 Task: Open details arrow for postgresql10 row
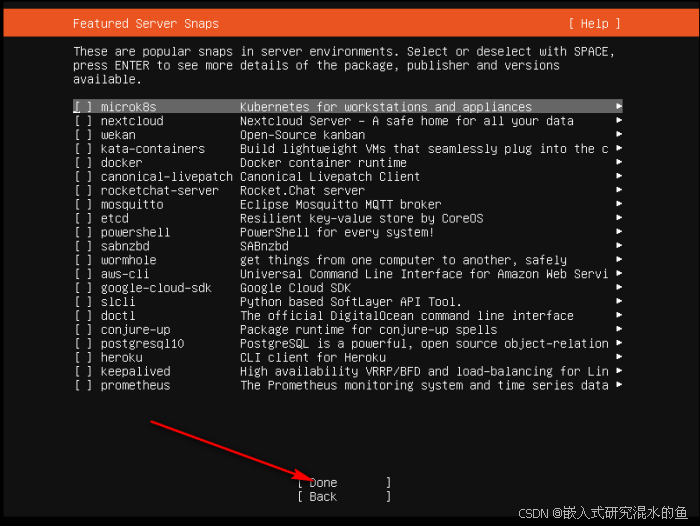(x=619, y=343)
